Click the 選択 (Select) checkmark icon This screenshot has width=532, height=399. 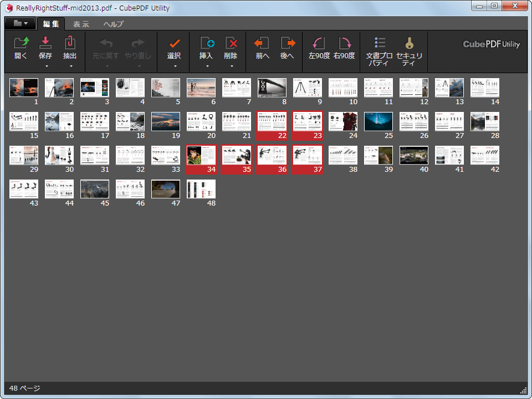[x=175, y=43]
